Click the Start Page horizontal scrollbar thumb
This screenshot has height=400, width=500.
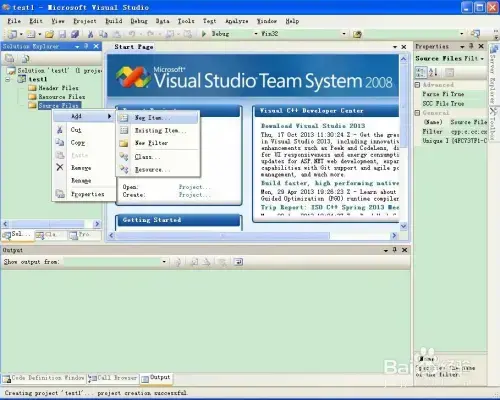(x=223, y=236)
